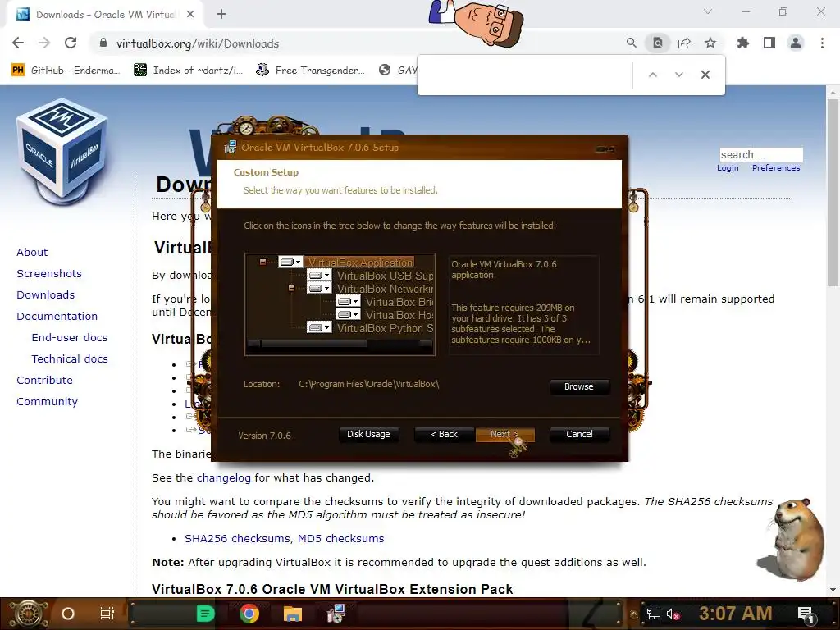
Task: Click the site search box
Action: pyautogui.click(x=761, y=155)
